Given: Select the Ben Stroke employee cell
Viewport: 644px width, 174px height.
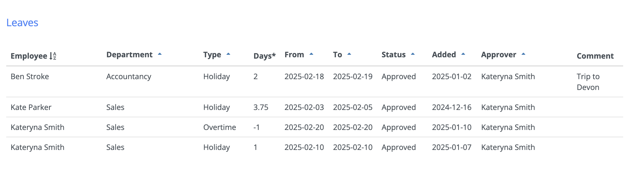Looking at the screenshot, I should coord(30,76).
